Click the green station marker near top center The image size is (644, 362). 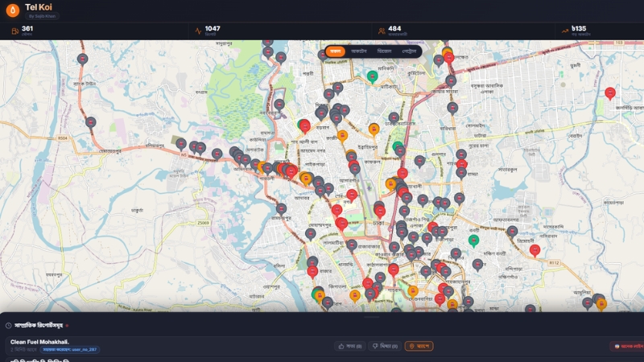pyautogui.click(x=372, y=76)
